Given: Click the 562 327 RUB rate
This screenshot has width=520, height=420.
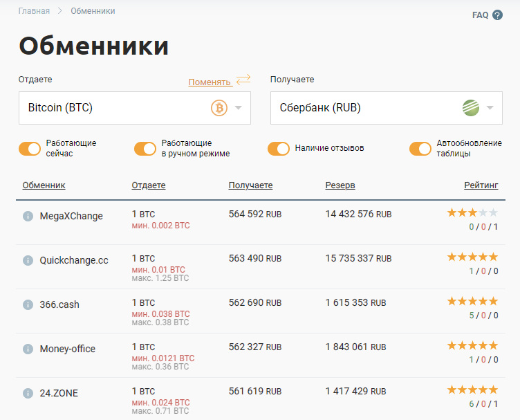Looking at the screenshot, I should coord(255,347).
